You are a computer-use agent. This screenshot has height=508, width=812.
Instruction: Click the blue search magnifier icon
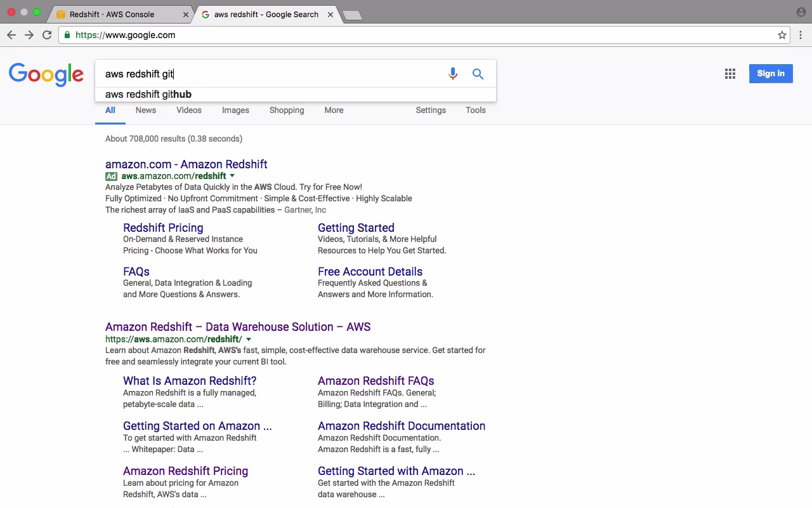click(x=478, y=74)
